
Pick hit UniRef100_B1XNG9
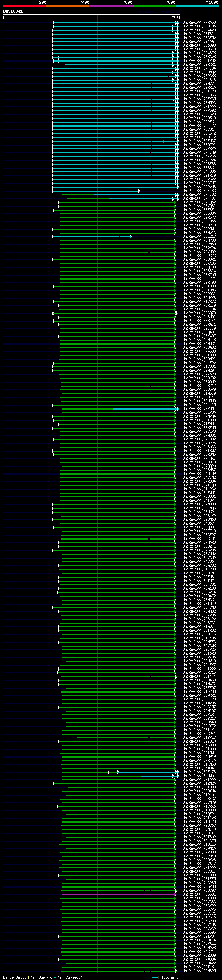coord(199,764)
